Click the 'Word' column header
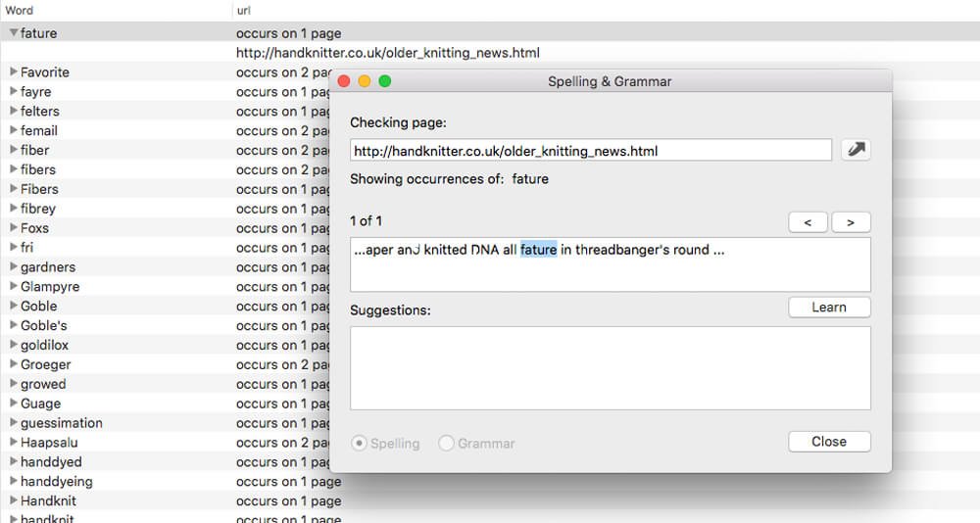Viewport: 980px width, 523px height. click(20, 11)
